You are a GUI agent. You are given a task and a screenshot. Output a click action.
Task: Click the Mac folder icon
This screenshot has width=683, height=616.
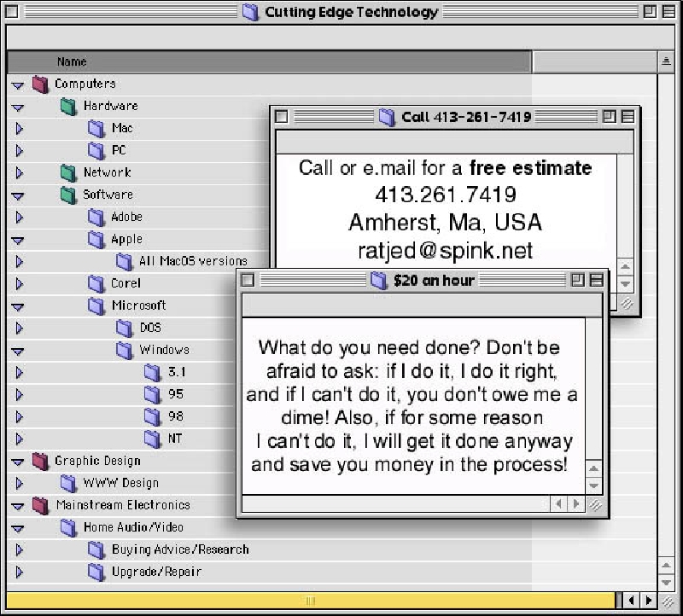96,128
